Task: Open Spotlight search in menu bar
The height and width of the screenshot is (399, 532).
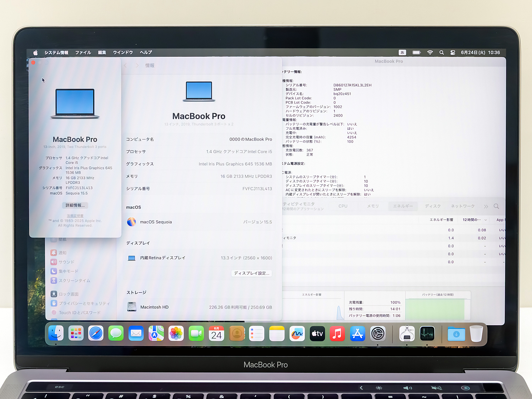Action: [442, 52]
